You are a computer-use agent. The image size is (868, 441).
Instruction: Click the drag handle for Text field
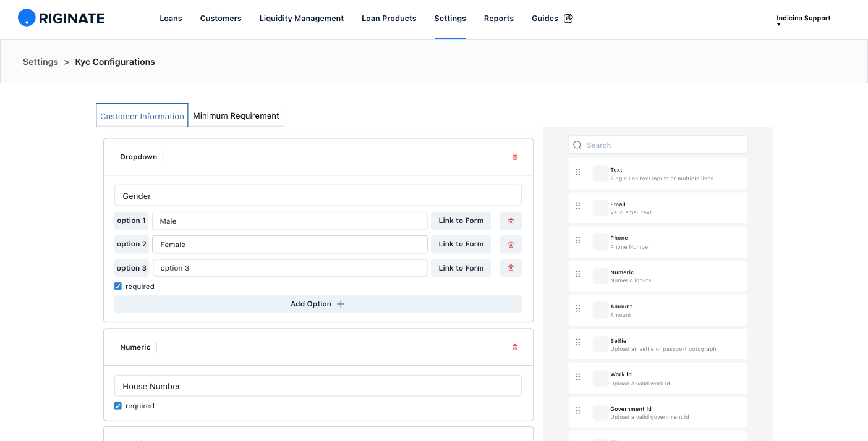pos(578,172)
